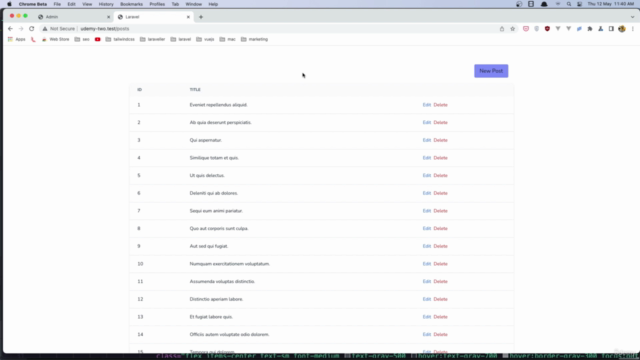Open the Profiles menu
The image size is (640, 360).
(157, 4)
